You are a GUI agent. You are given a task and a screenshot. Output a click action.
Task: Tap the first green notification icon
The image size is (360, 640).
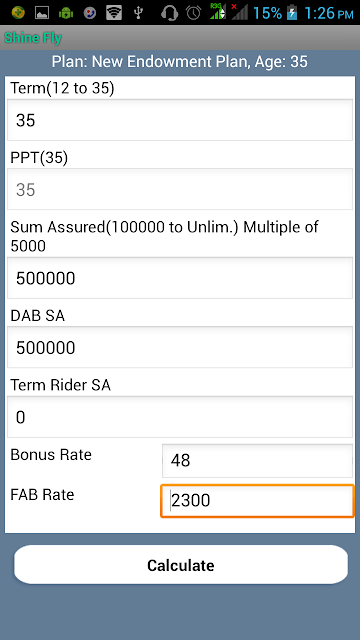(18, 13)
